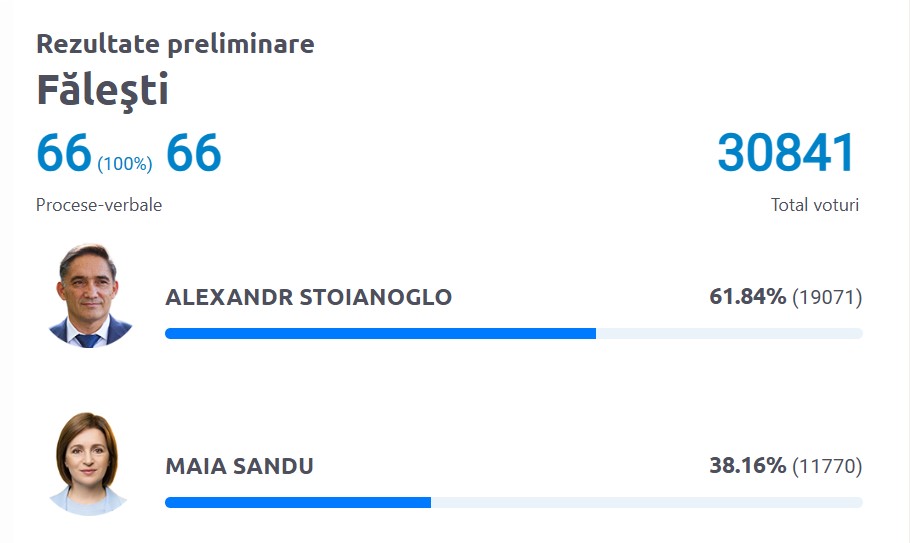910x543 pixels.
Task: Click the 30841 total votes number
Action: 787,153
